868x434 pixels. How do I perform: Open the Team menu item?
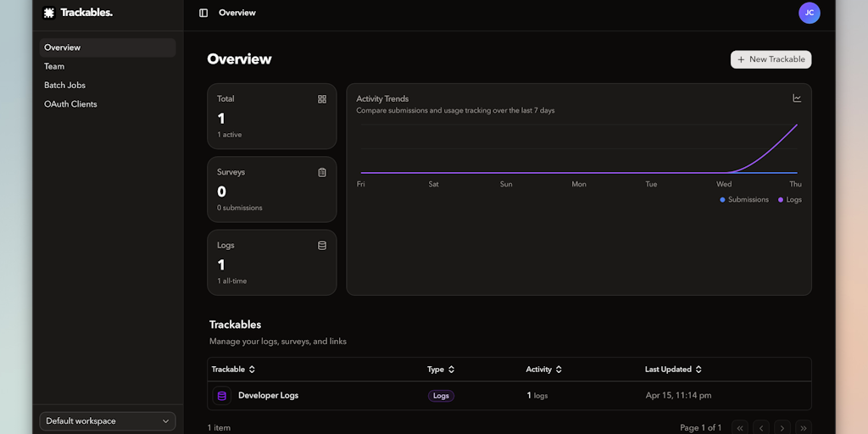point(54,66)
